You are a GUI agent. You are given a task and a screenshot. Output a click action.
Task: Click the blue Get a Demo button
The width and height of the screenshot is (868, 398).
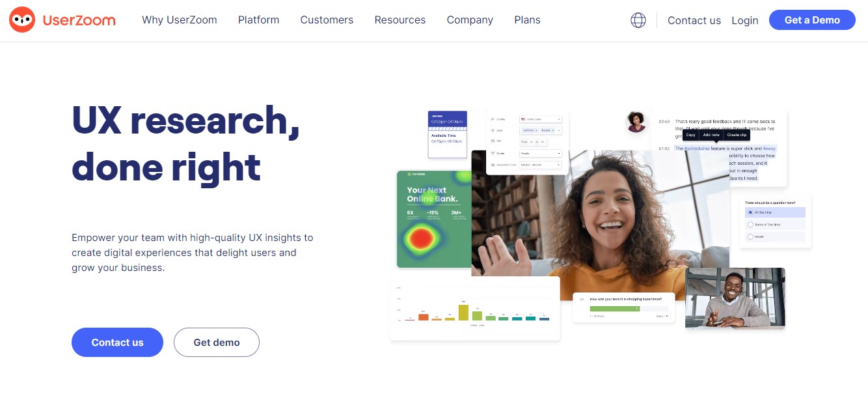[812, 20]
